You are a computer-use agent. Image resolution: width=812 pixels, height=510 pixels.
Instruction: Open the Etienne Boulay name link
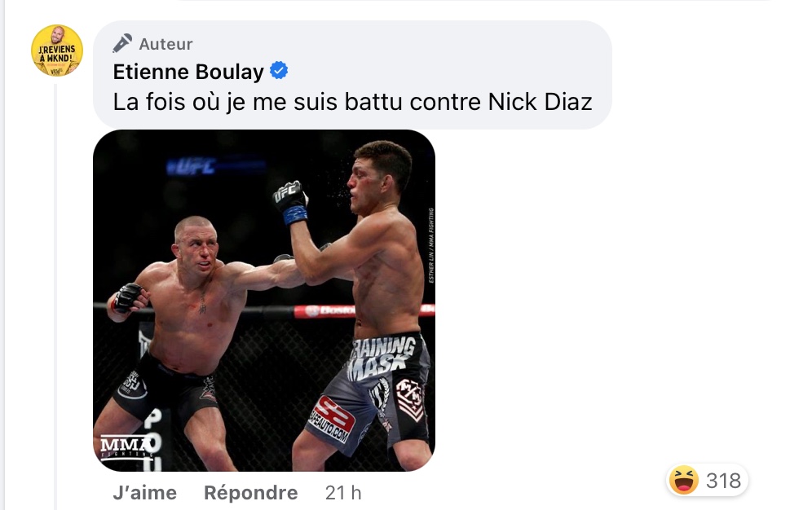[188, 72]
